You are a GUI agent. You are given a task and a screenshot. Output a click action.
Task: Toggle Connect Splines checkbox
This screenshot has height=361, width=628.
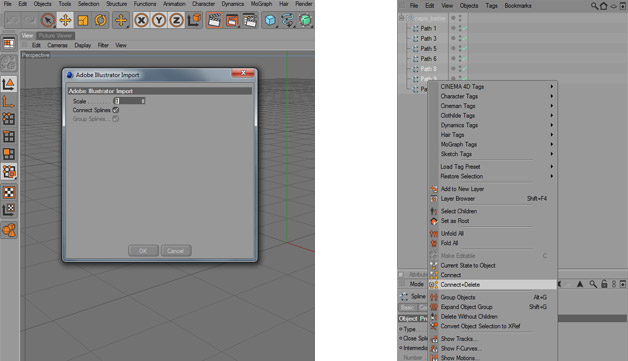click(x=116, y=110)
